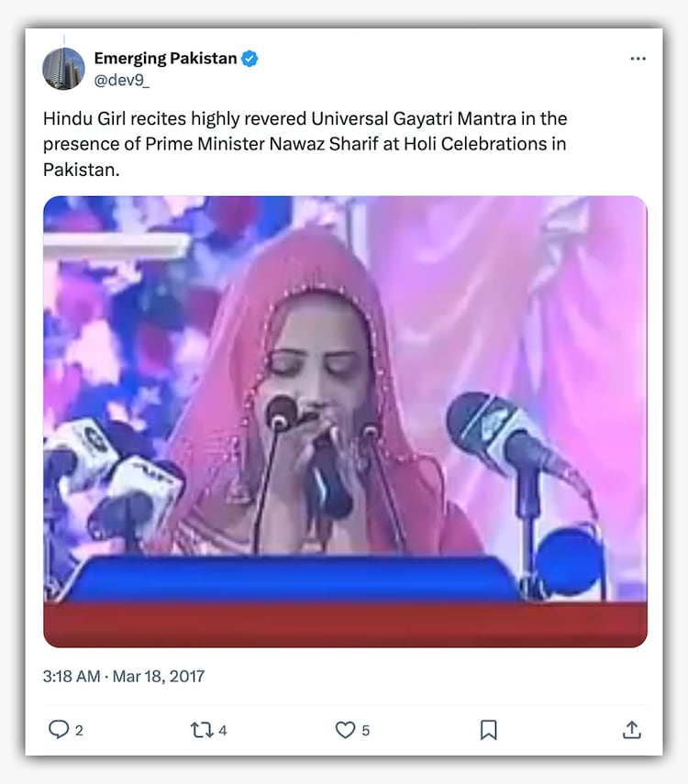Viewport: 688px width, 784px height.
Task: Open the three-dot more options menu
Action: click(638, 60)
